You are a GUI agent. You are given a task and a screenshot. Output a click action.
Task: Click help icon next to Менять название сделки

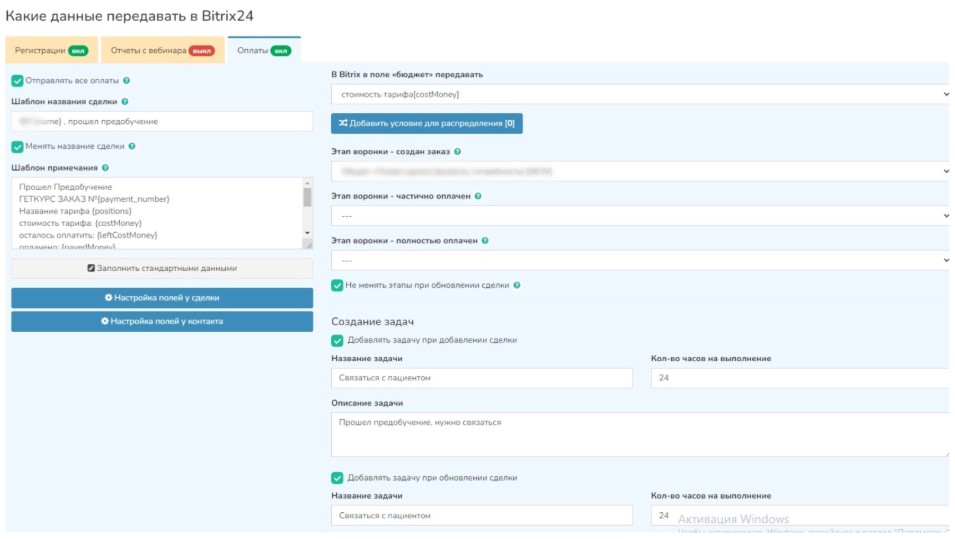click(132, 146)
